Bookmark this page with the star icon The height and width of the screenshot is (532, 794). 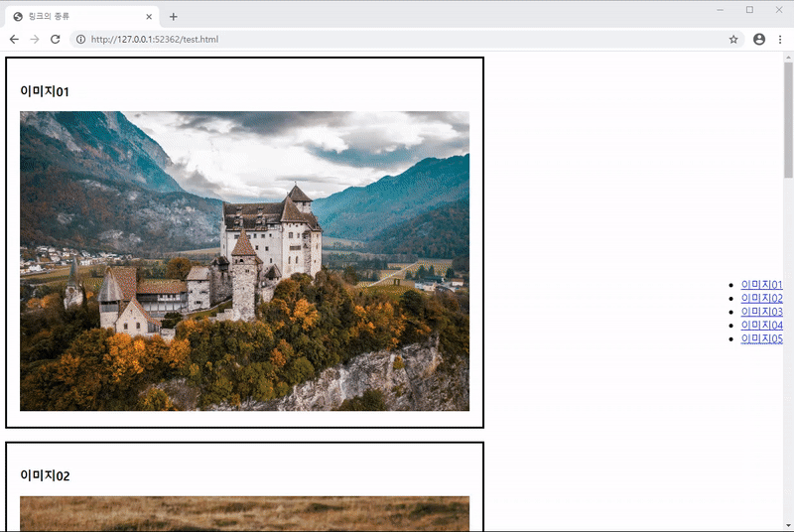point(733,39)
